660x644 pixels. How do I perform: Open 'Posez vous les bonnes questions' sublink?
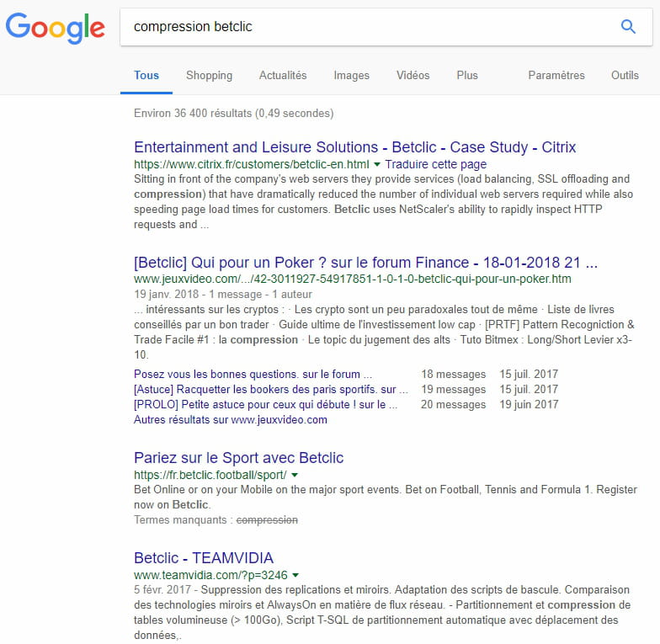[253, 374]
